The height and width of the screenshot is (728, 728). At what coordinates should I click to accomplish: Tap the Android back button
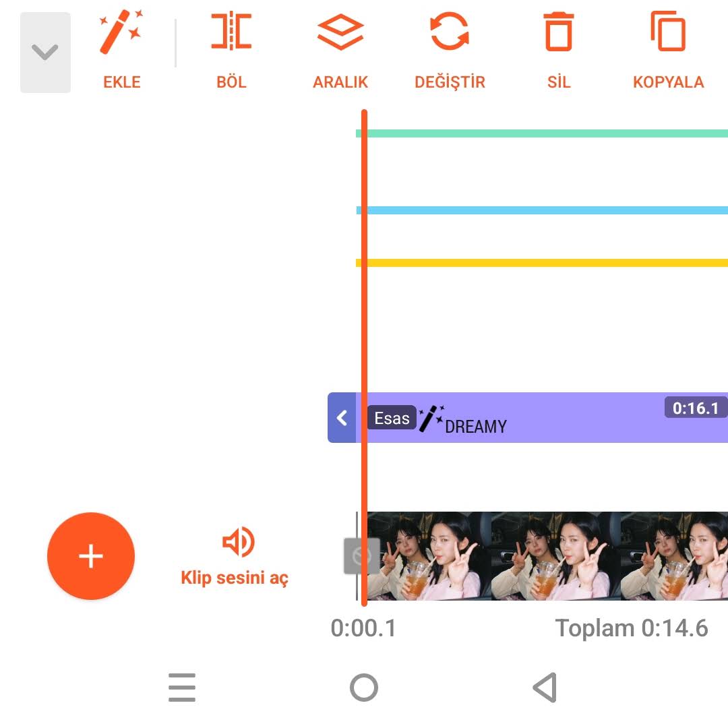coord(545,687)
